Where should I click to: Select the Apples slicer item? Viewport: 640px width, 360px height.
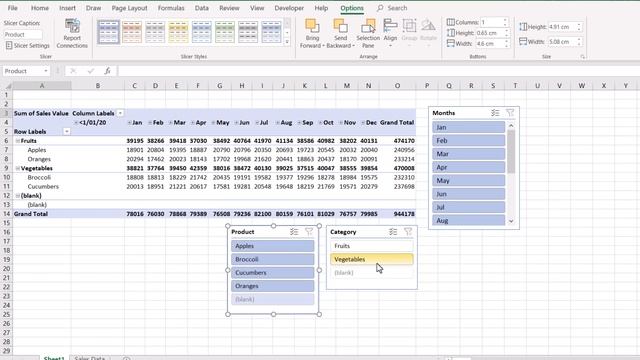(x=273, y=246)
